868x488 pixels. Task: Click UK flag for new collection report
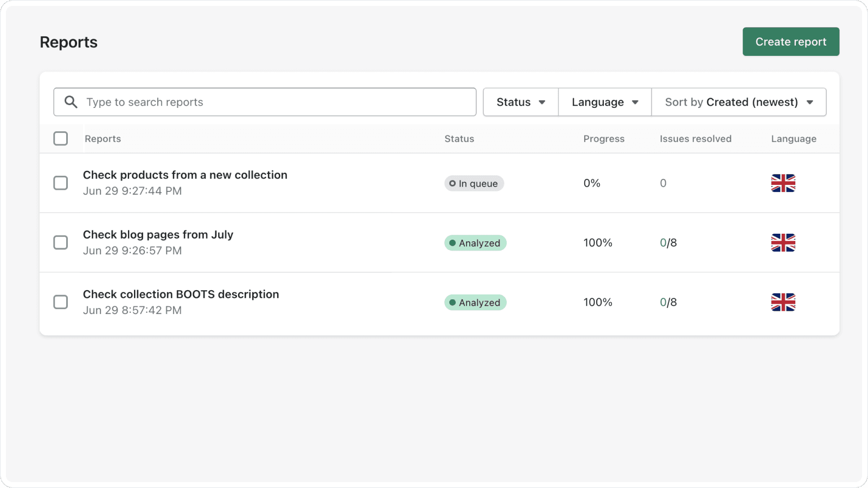783,183
